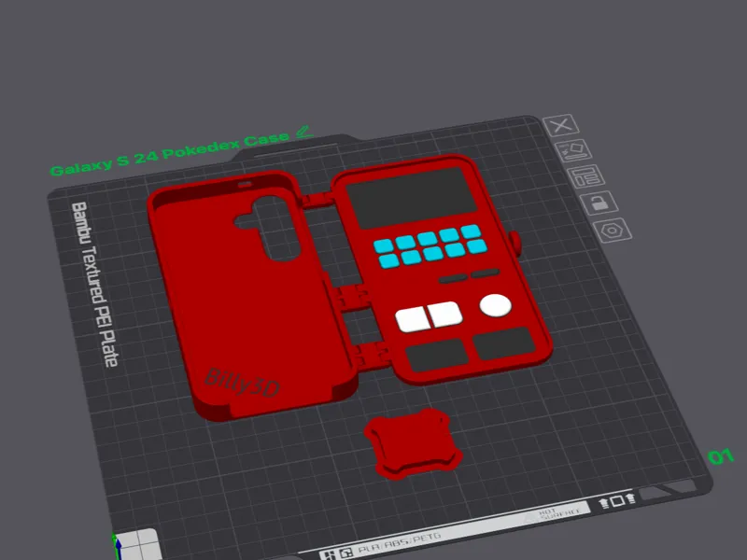Select the dark screen rectangle on the Pokedex cover
747x560 pixels.
tap(412, 199)
